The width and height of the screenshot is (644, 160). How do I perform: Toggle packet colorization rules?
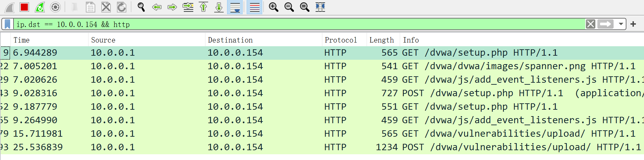click(254, 7)
